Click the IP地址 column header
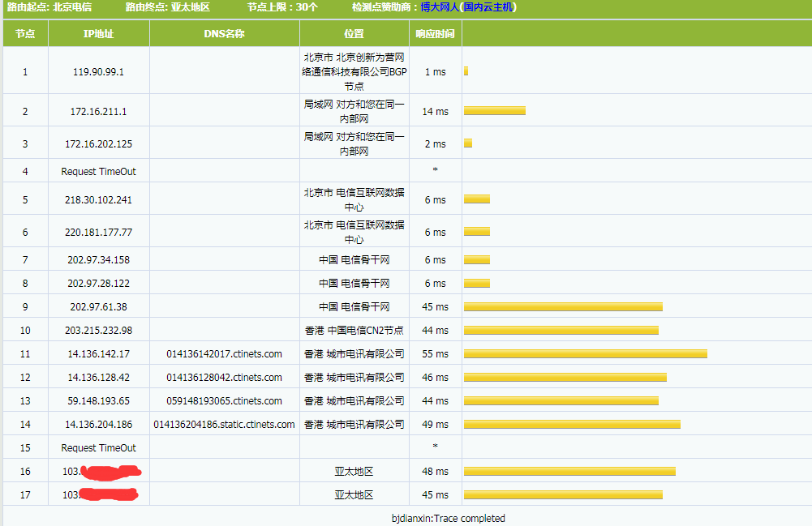 (x=98, y=34)
